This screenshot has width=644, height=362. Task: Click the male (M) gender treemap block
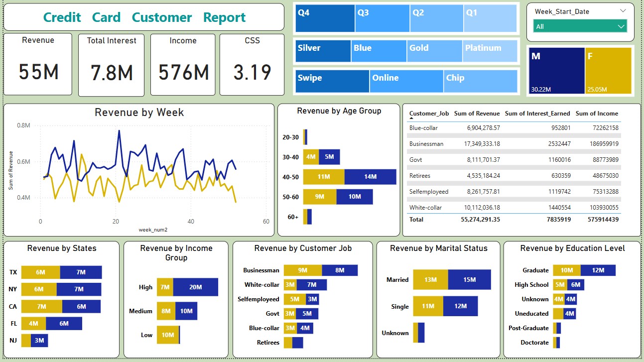556,71
